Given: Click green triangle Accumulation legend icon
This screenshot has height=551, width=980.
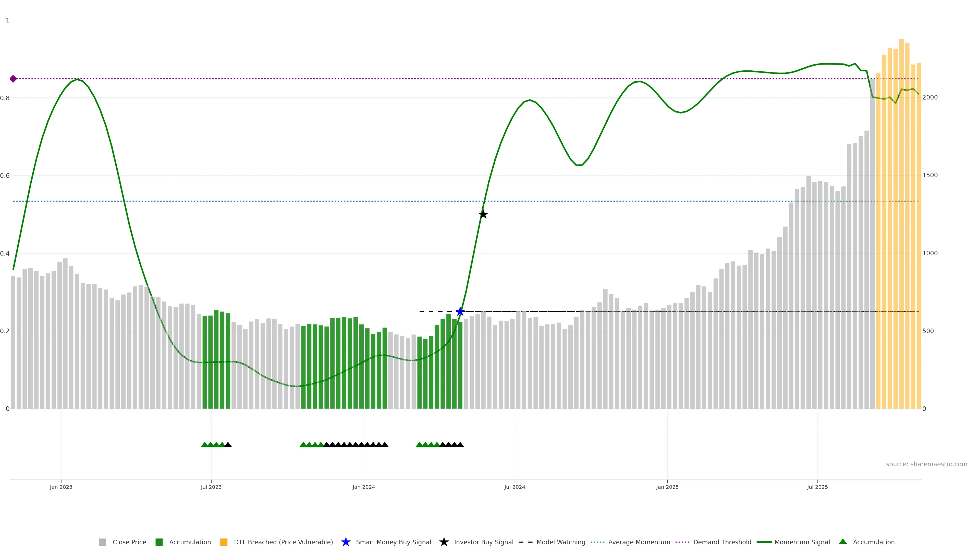Looking at the screenshot, I should 843,542.
